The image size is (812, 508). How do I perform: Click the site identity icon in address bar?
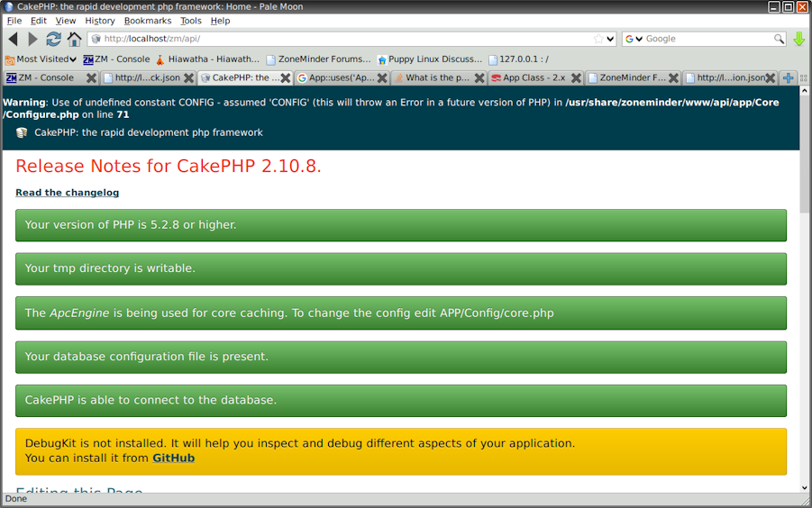coord(96,39)
